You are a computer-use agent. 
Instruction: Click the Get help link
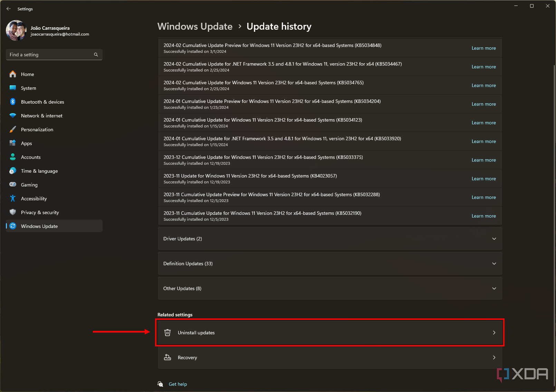pos(178,384)
